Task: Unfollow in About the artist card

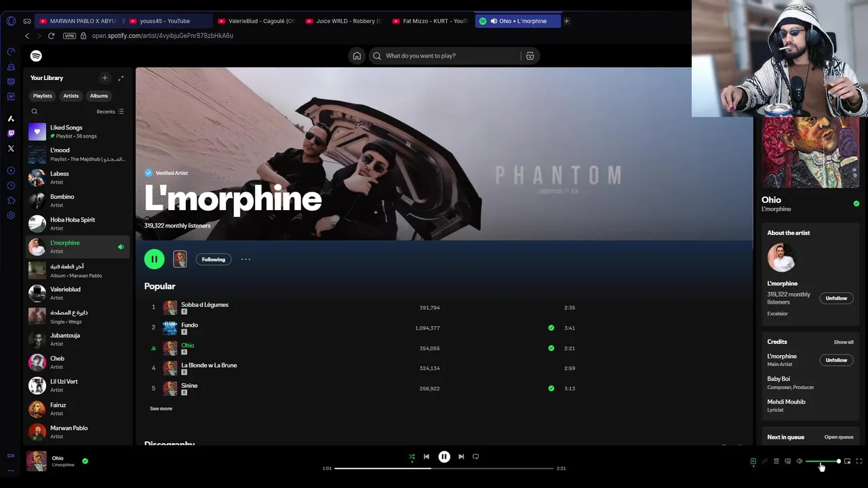Action: [836, 298]
